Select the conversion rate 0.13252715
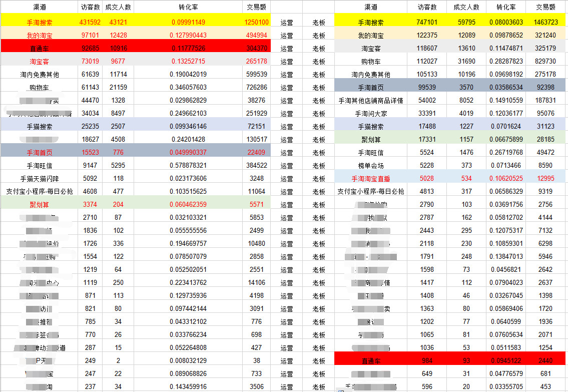 188,61
